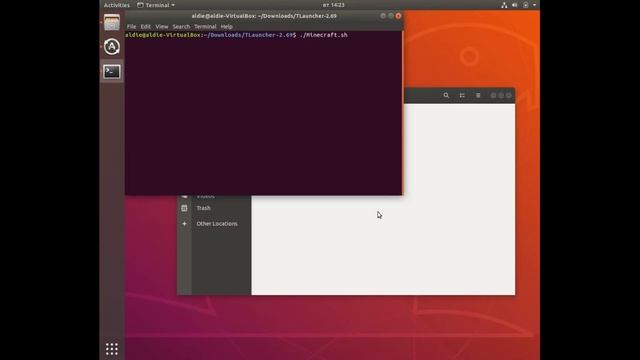Click the Terminal window title bar text
The height and width of the screenshot is (360, 640).
(x=264, y=16)
